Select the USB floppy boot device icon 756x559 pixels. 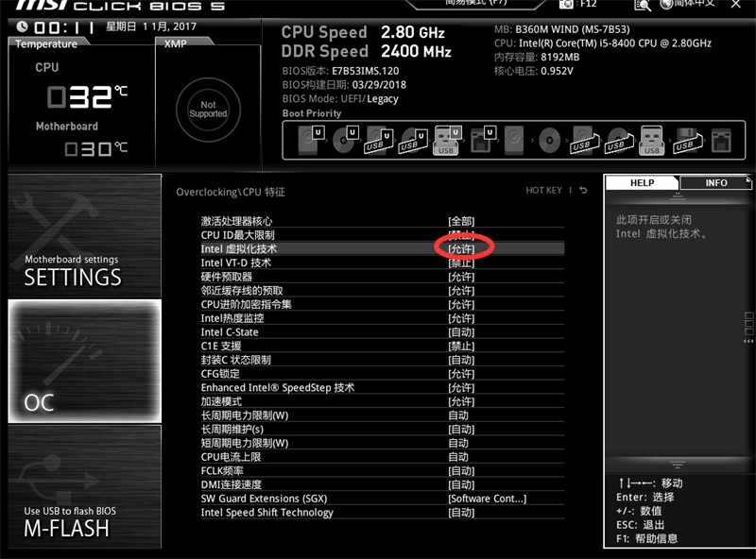(x=688, y=141)
